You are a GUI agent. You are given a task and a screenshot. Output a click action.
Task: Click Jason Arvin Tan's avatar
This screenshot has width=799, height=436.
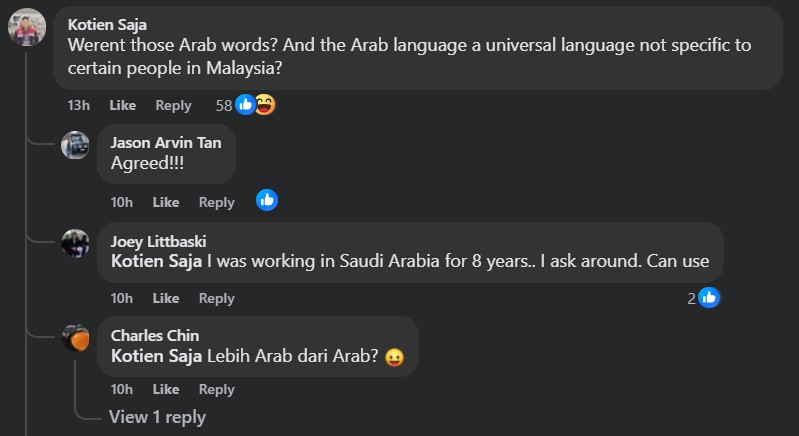click(x=75, y=145)
